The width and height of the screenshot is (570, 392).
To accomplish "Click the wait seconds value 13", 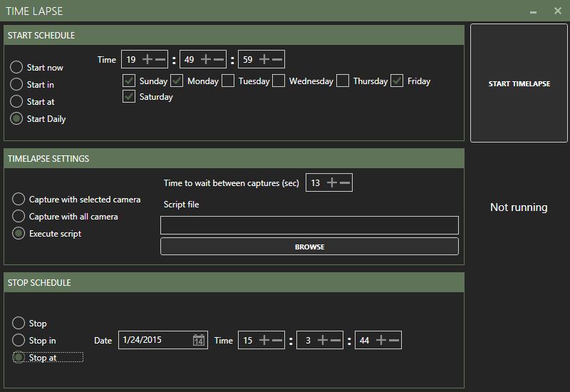I will [316, 182].
